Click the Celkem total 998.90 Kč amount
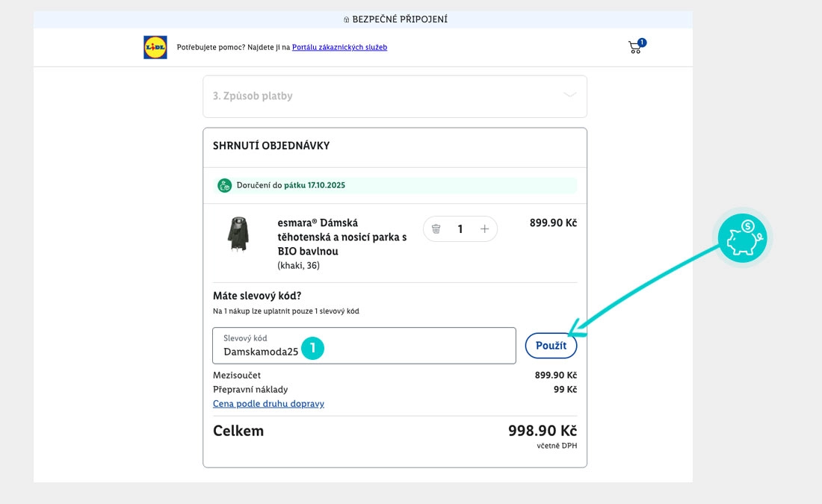The height and width of the screenshot is (504, 822). 542,432
